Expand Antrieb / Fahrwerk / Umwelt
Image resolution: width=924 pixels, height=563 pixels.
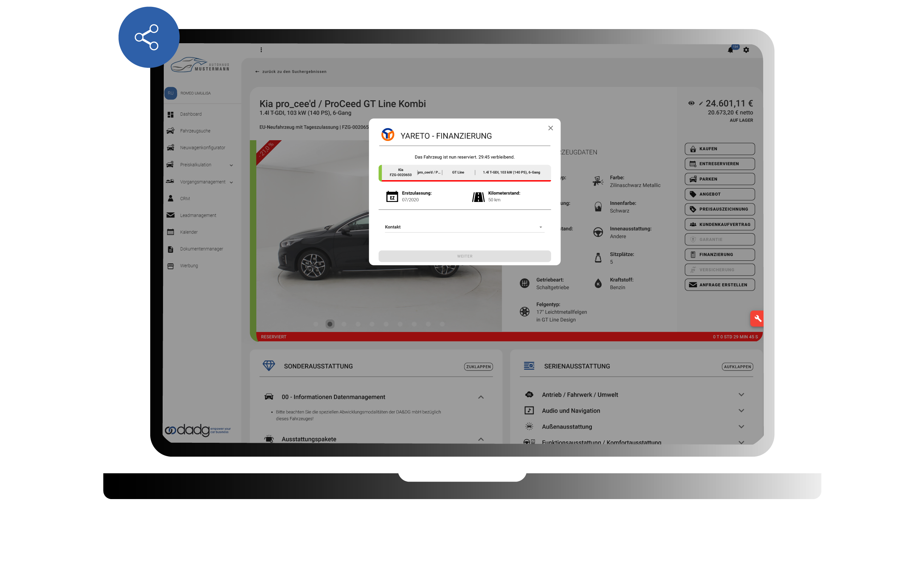coord(741,394)
